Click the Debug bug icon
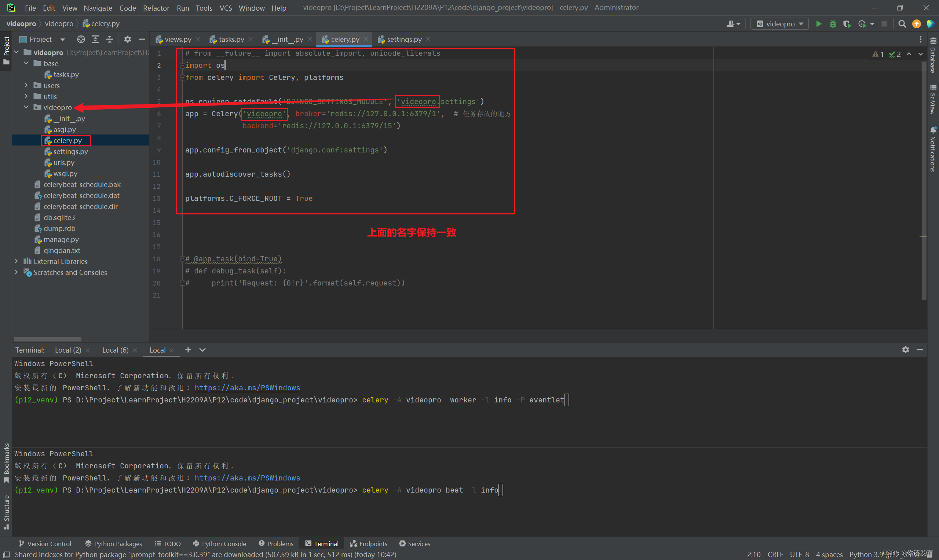The height and width of the screenshot is (560, 939). [833, 24]
